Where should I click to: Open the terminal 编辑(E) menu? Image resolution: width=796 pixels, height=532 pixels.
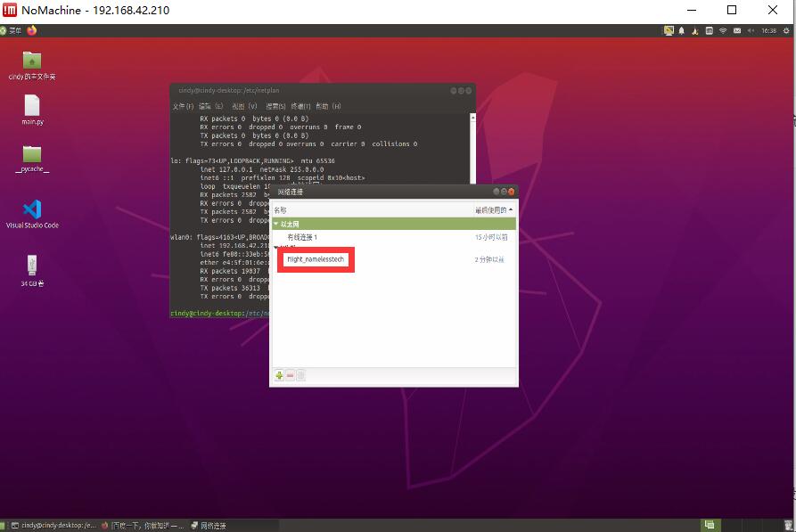point(210,106)
